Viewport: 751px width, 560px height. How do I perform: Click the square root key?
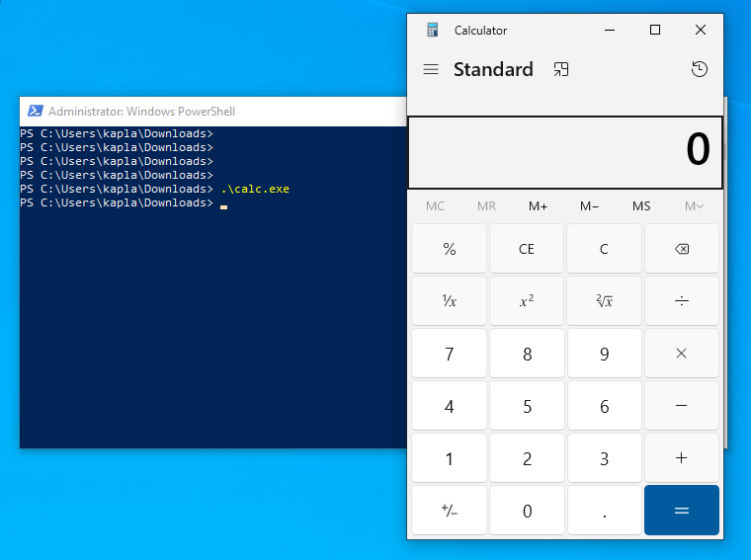click(605, 301)
